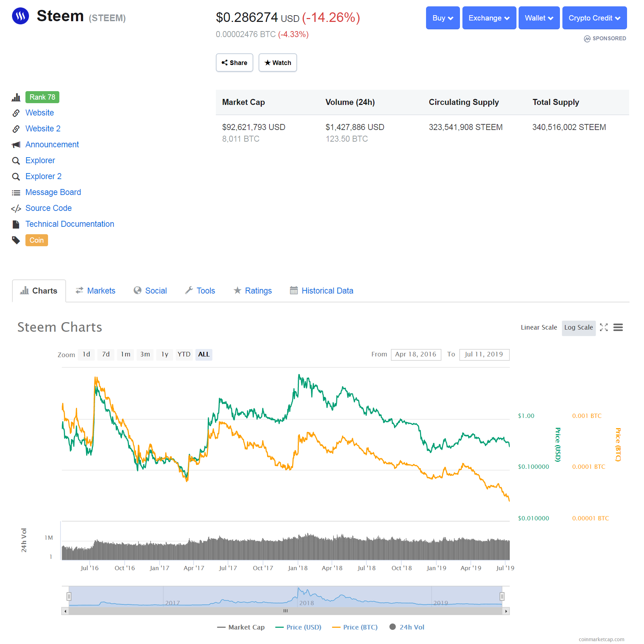
Task: Click the sponsored badge icon
Action: click(x=587, y=39)
